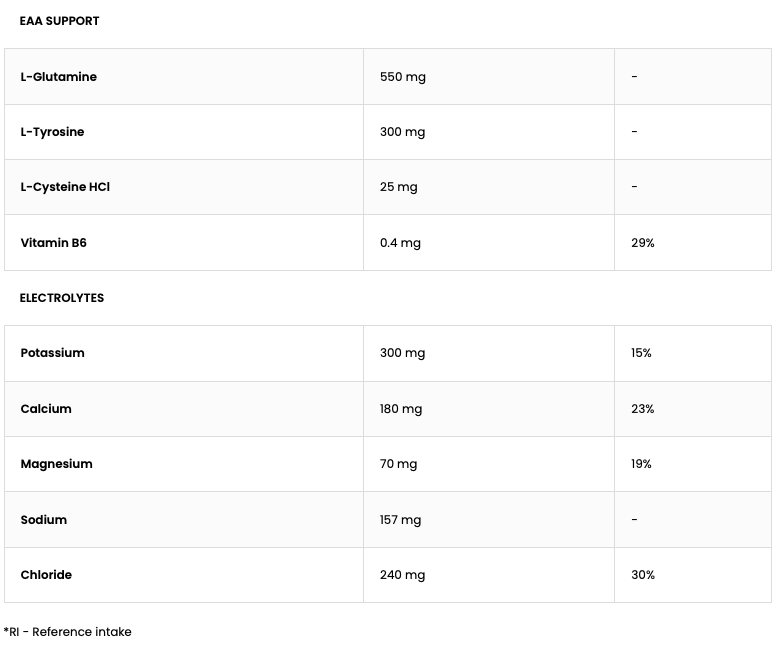Select the Potassium row label
This screenshot has height=648, width=778.
52,353
